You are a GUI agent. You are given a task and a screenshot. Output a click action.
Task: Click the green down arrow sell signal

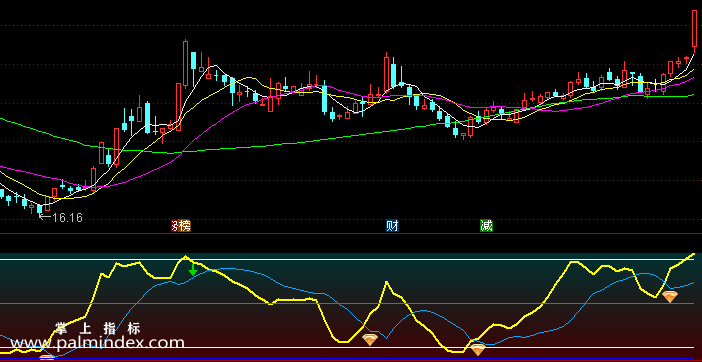193,269
